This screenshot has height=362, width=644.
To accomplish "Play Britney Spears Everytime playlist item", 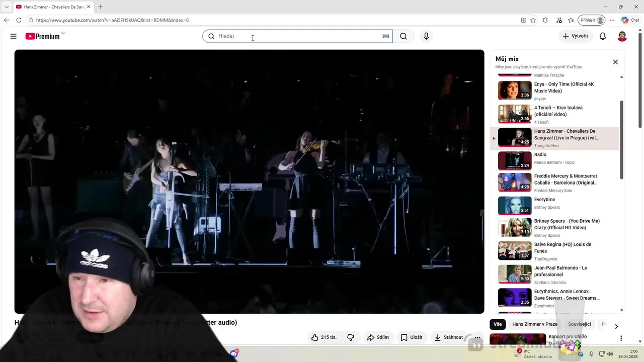I will pos(555,206).
